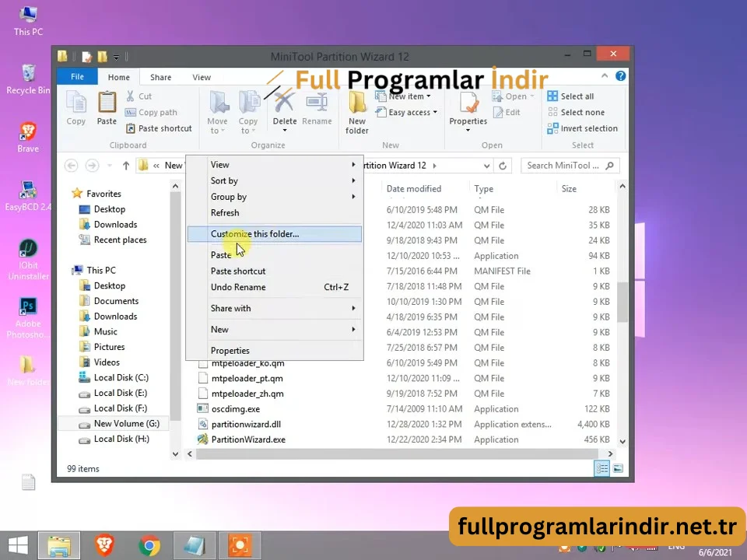Open the Windows Start button
The height and width of the screenshot is (560, 747).
tap(18, 546)
